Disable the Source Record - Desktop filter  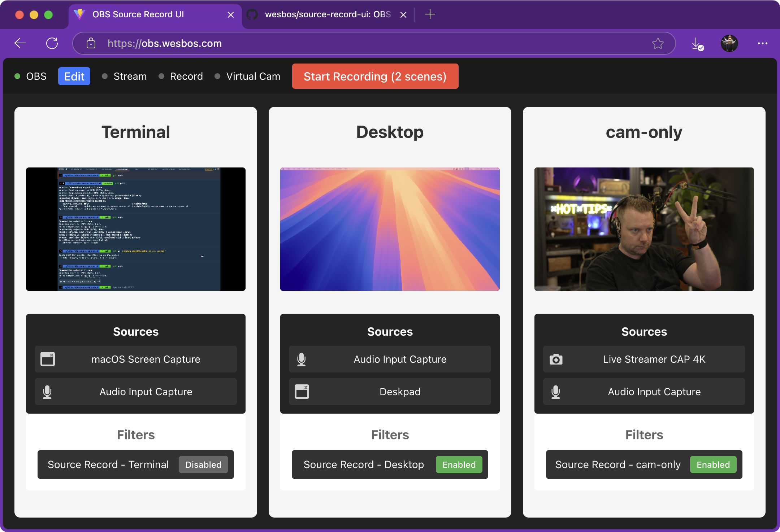pos(459,465)
